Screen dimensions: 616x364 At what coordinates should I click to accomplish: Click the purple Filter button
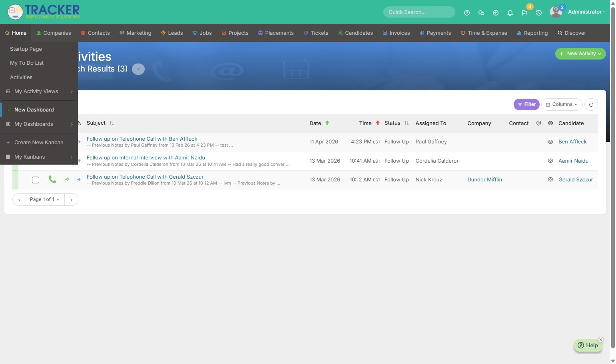pos(526,105)
